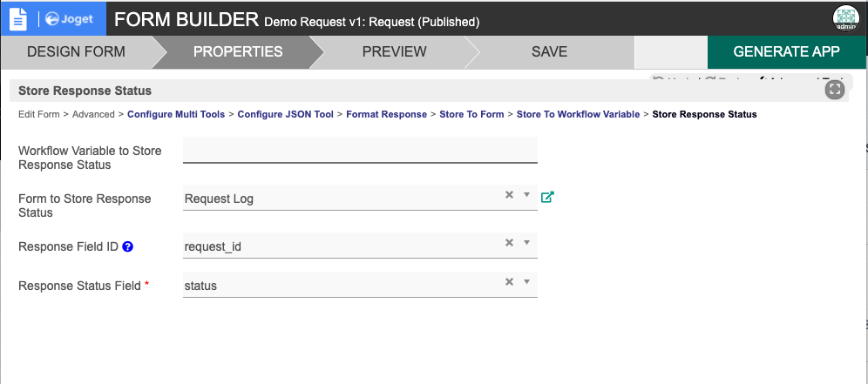Open the Request Log form in new window
868x384 pixels.
click(x=547, y=197)
